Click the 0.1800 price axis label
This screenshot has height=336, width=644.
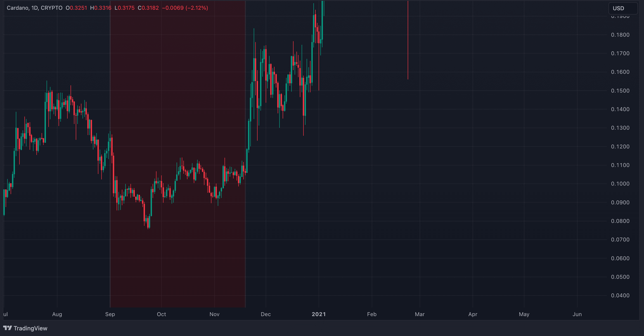(620, 35)
